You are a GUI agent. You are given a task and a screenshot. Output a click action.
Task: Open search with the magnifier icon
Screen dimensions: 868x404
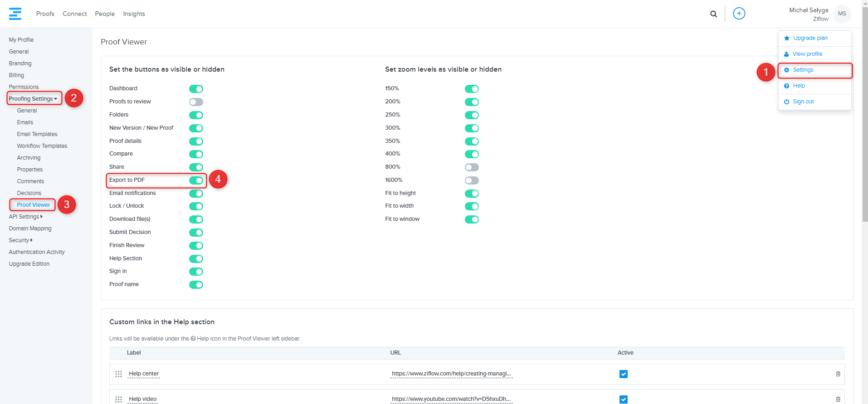click(x=713, y=14)
